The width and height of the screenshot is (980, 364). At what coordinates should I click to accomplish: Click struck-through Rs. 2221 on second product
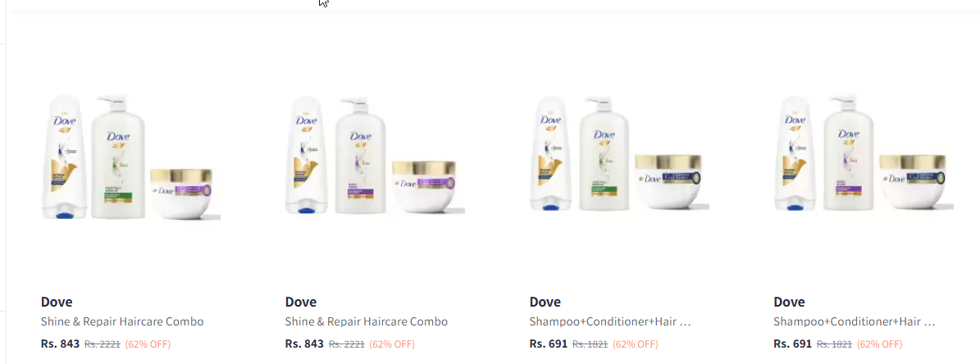(x=347, y=344)
